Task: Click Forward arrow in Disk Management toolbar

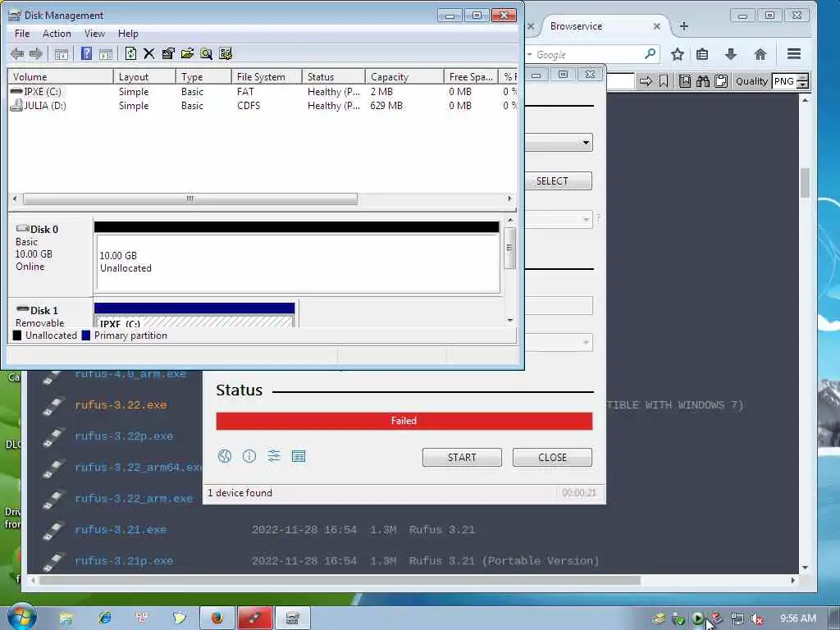Action: click(x=36, y=53)
